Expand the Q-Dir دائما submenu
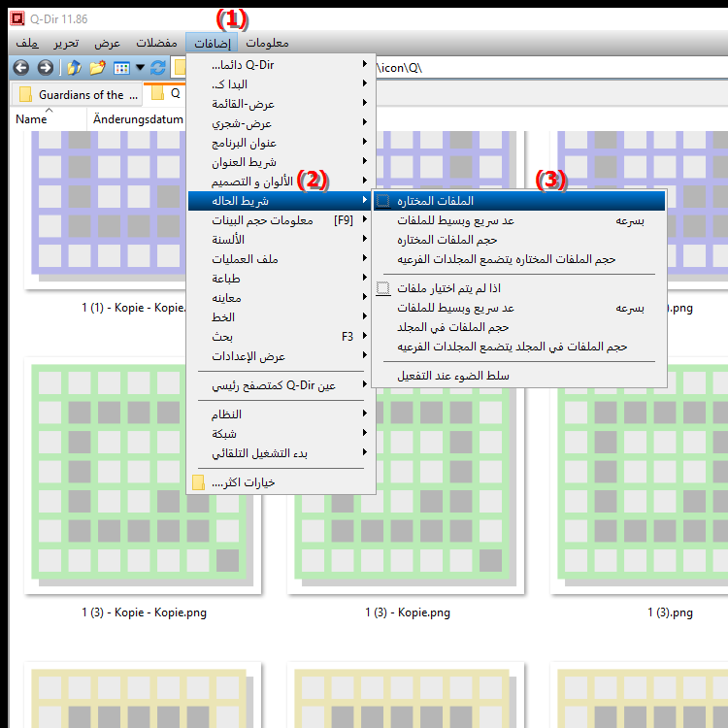Screen dimensions: 728x728 [x=280, y=65]
